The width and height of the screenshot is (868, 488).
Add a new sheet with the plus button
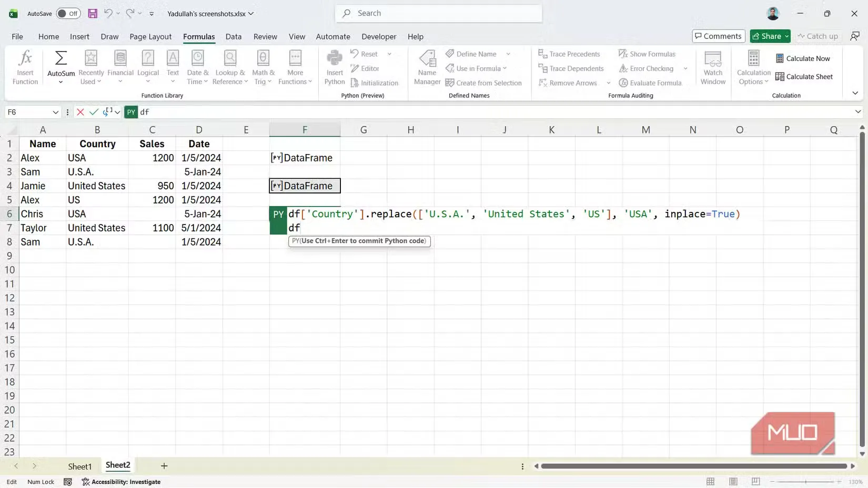point(164,466)
